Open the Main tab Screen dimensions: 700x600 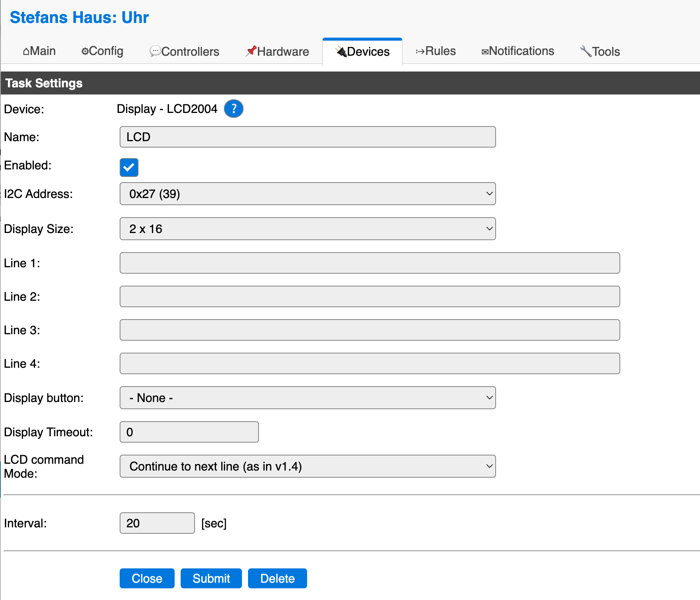click(39, 51)
